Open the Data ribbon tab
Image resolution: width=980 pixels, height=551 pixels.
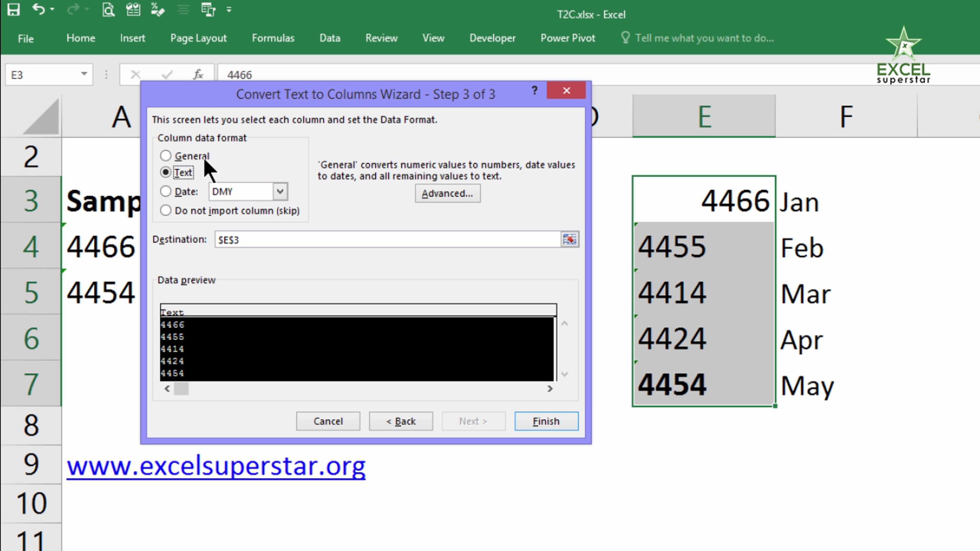tap(330, 38)
